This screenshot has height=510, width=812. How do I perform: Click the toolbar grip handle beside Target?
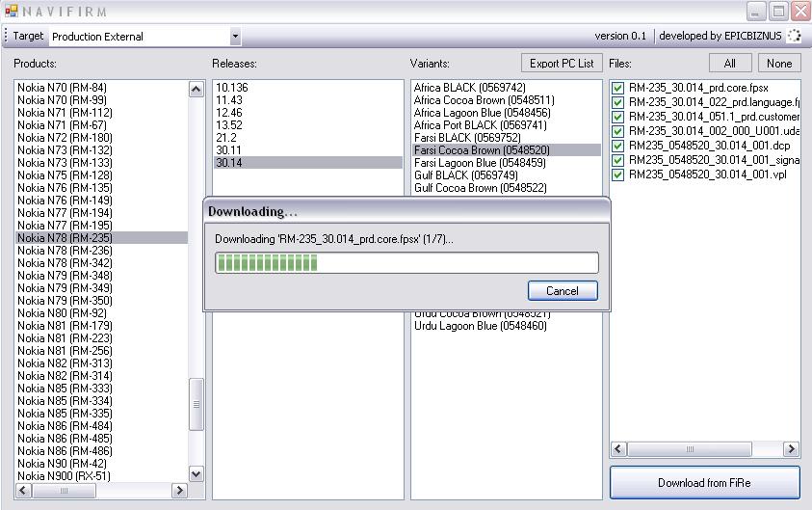(6, 36)
